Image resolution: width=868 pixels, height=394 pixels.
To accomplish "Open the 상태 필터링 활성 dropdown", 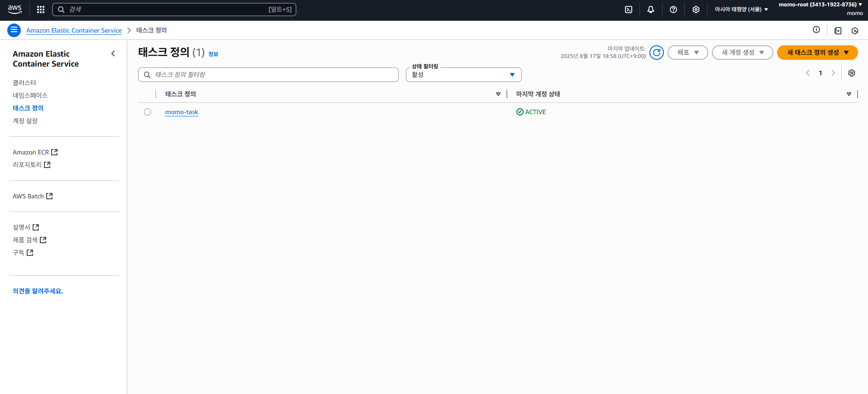I will point(463,75).
